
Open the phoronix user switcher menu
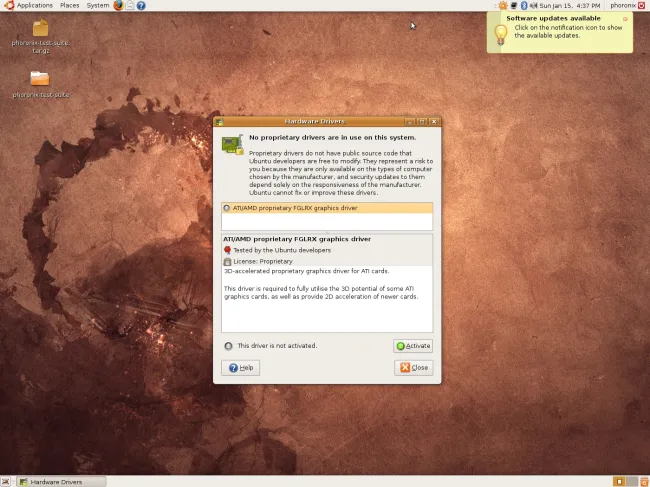tap(623, 5)
